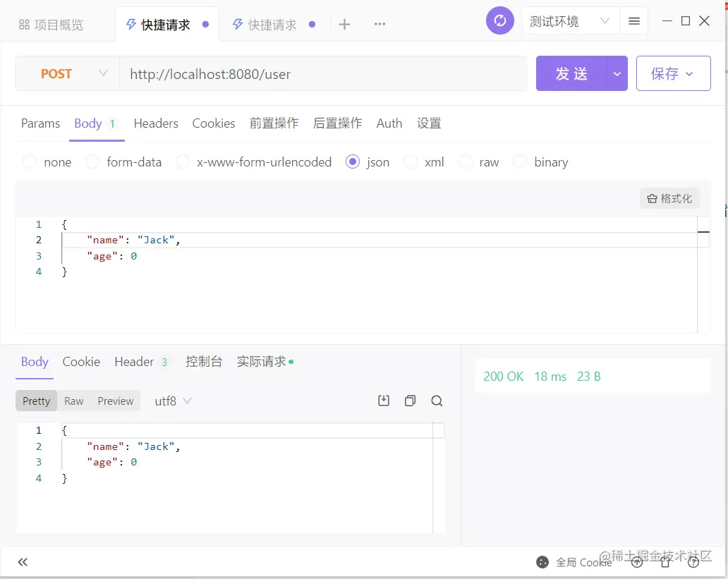Select the raw radio button

click(x=465, y=162)
